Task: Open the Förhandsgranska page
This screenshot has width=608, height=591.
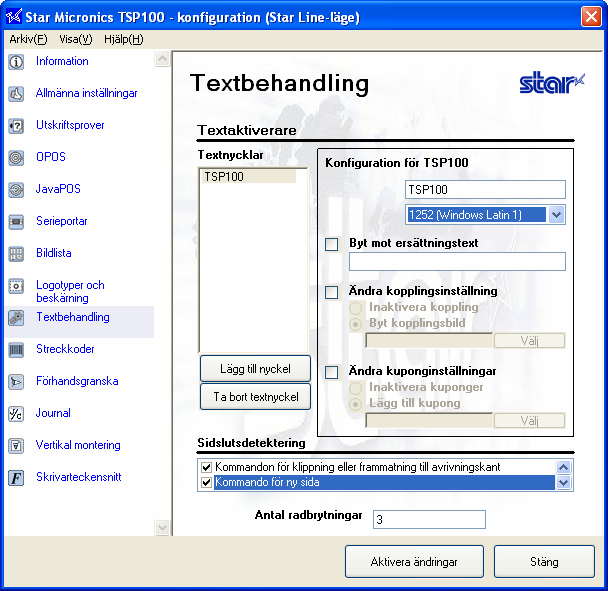Action: [x=77, y=381]
